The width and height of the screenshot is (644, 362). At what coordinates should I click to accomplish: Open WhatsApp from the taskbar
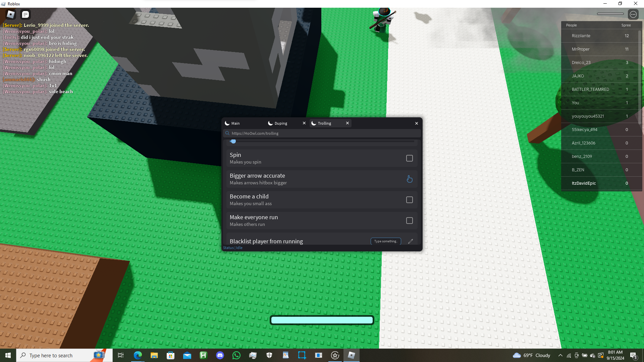pos(236,355)
